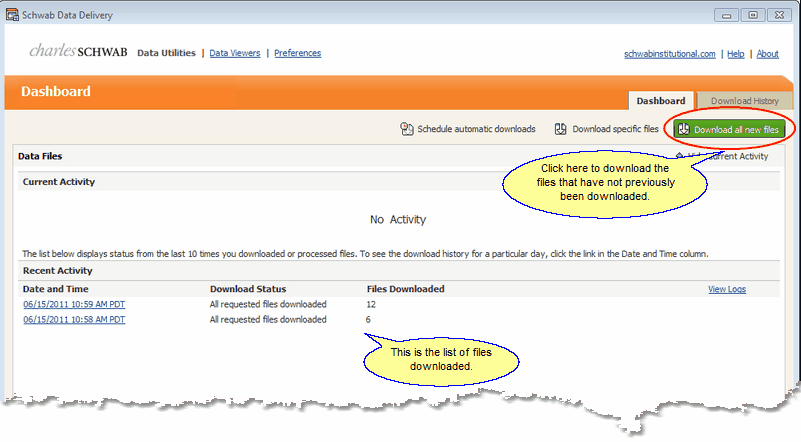The image size is (801, 442).
Task: Open the Data Viewers link
Action: tap(234, 53)
